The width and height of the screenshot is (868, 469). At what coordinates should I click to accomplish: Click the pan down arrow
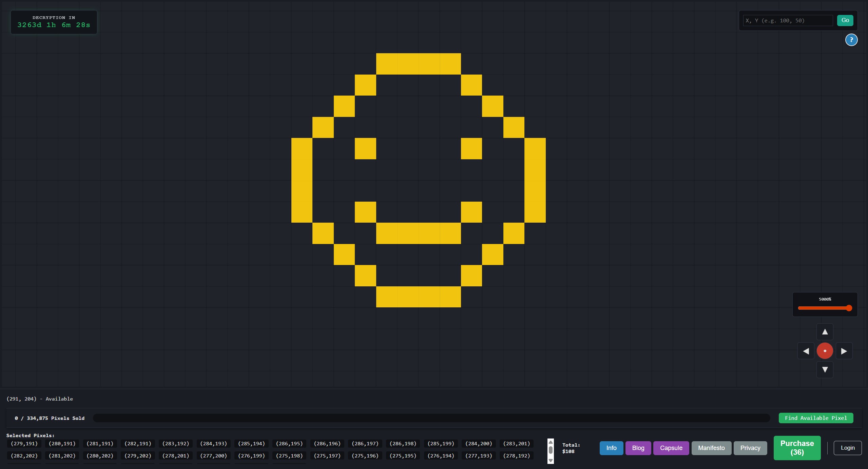(x=825, y=370)
